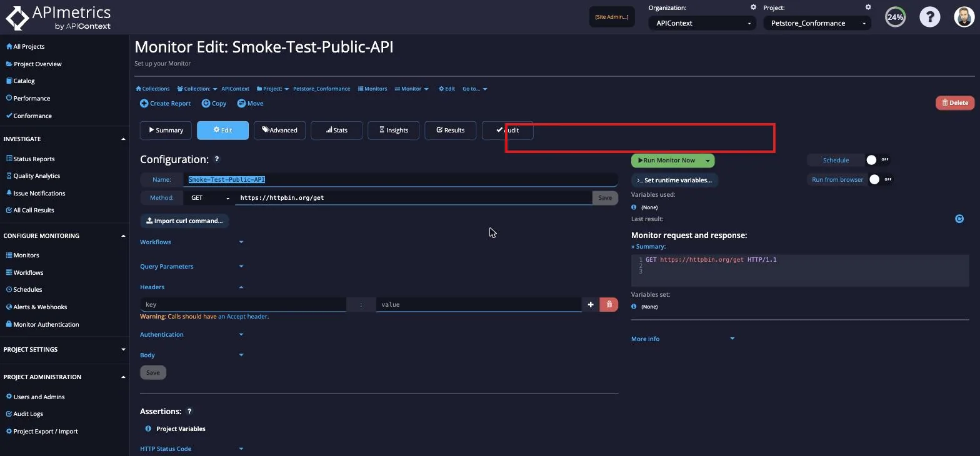Open Quality Analytics

pos(32,176)
